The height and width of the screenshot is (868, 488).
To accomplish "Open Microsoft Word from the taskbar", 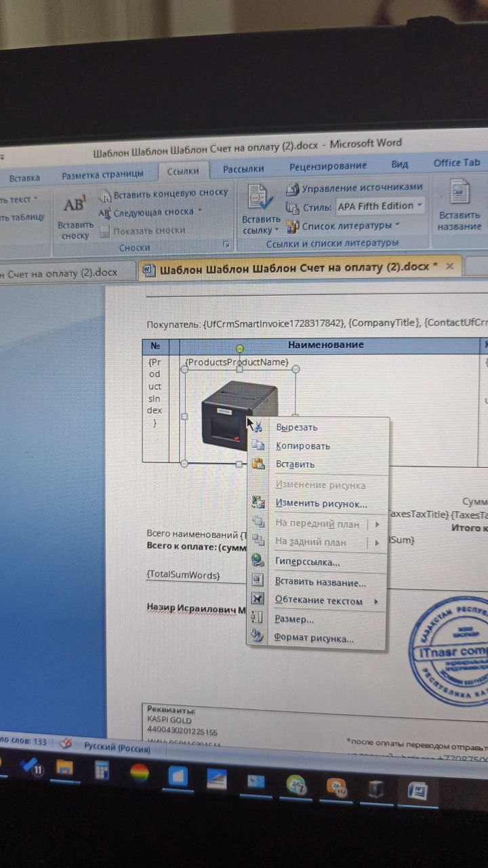I will pos(418,791).
